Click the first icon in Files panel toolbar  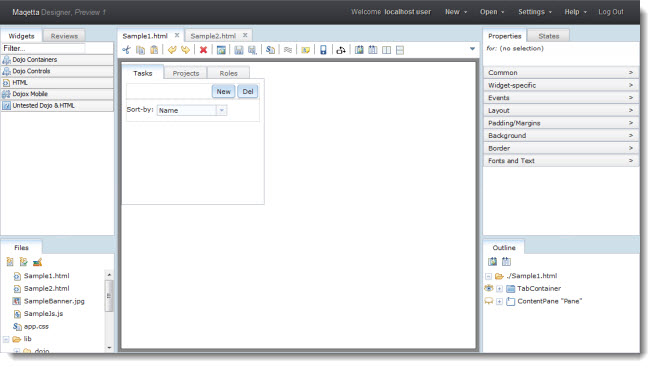click(10, 262)
